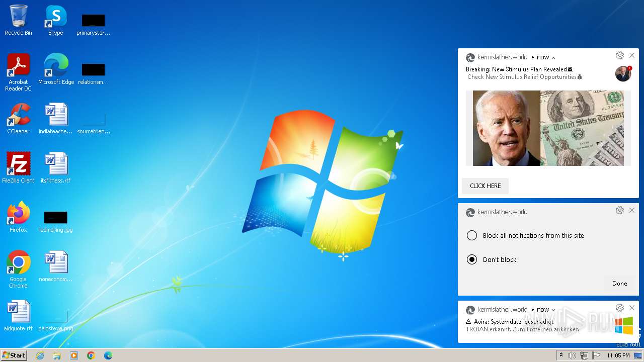Open CCleaner desktop shortcut
Image resolution: width=644 pixels, height=362 pixels.
point(18,119)
